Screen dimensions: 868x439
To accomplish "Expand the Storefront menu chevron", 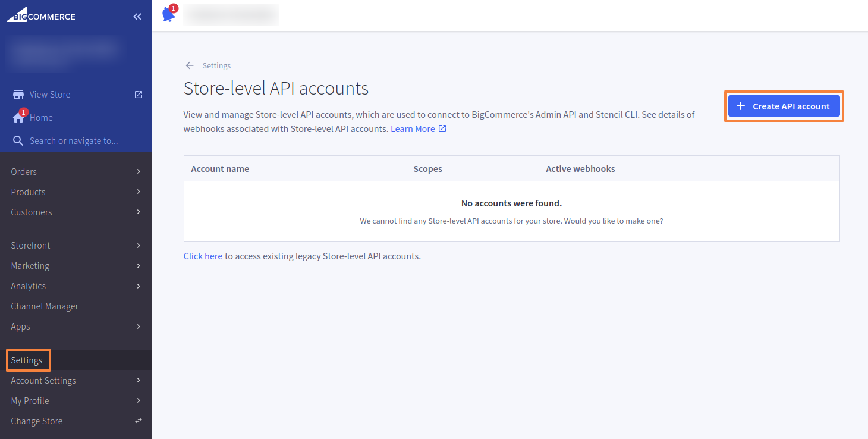I will [x=139, y=245].
